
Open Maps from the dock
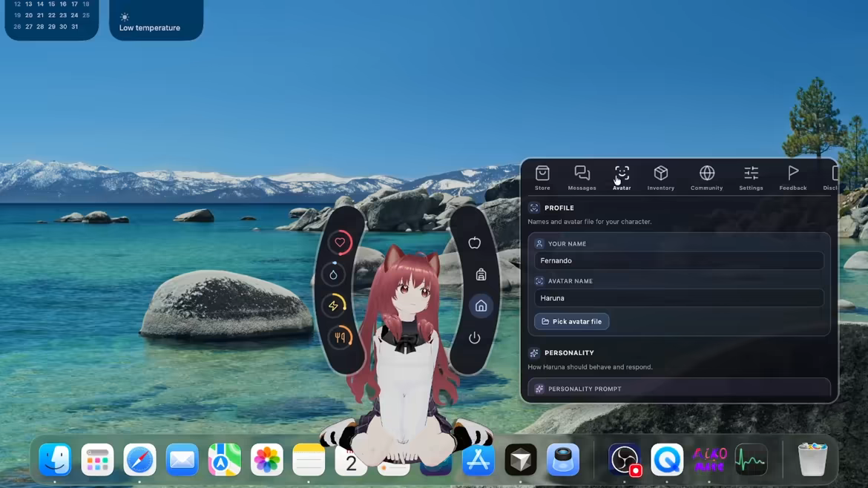click(x=224, y=459)
